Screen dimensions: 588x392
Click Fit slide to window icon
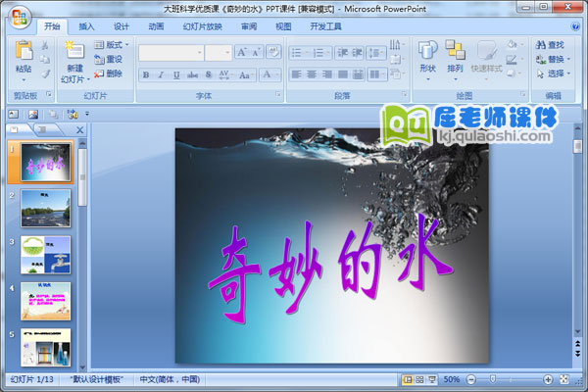tap(564, 379)
